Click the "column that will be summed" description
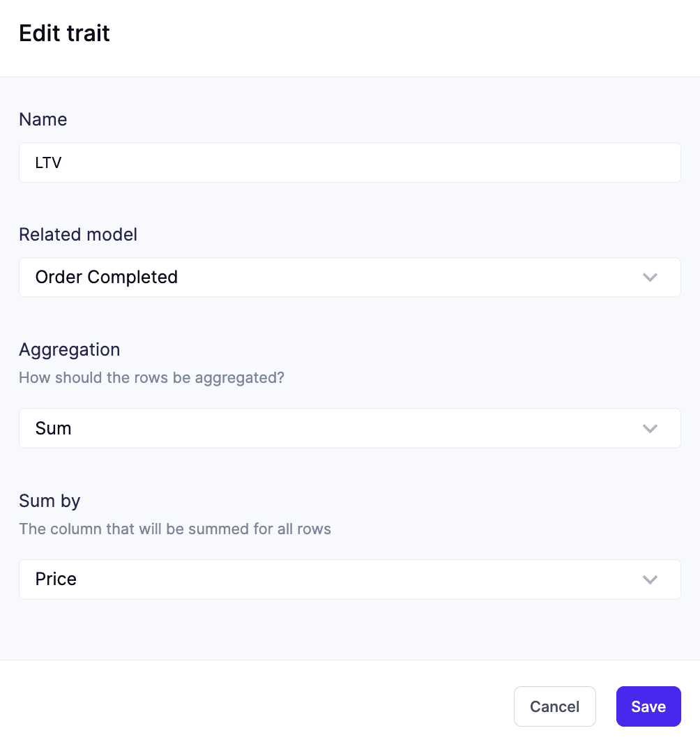 click(x=175, y=529)
